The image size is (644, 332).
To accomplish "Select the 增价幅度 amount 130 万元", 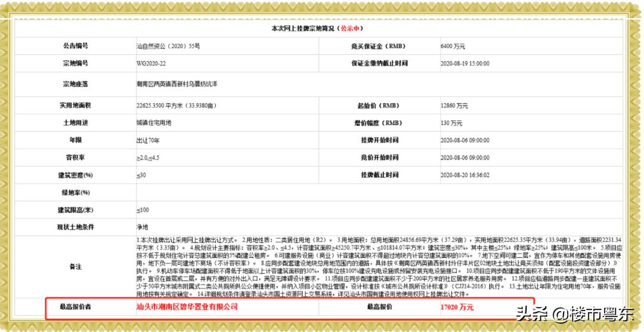I will click(x=451, y=123).
